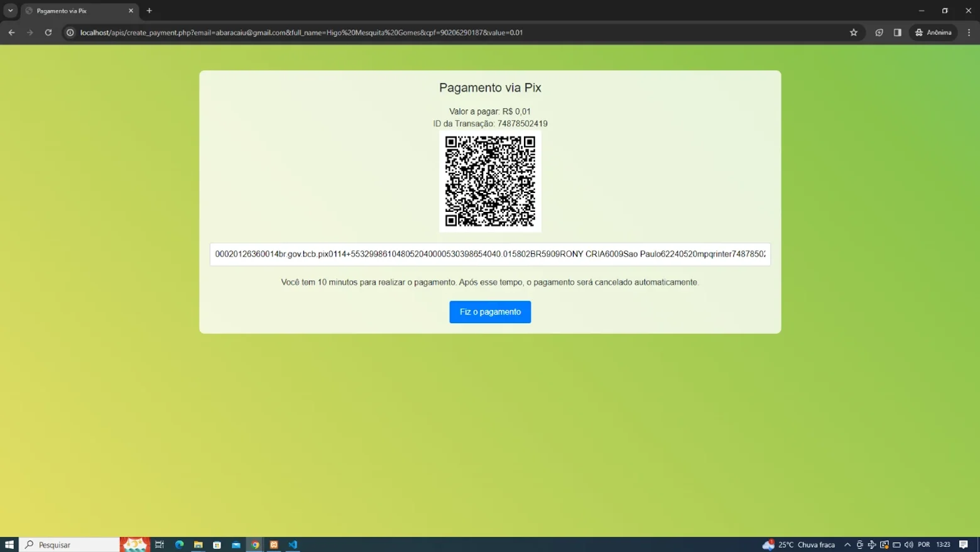This screenshot has height=552, width=980.
Task: Open the Anônima incognito profile button
Action: (x=933, y=33)
